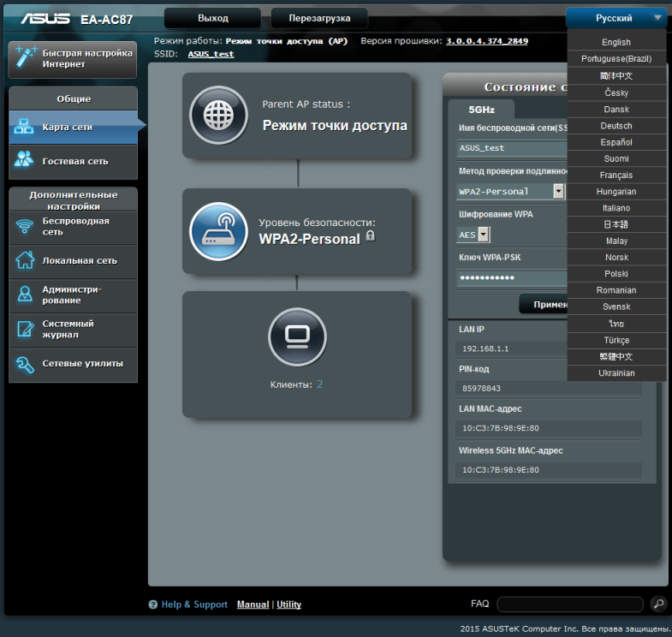Open Локальная сеть menu entry
This screenshot has height=637, width=672.
tap(73, 261)
